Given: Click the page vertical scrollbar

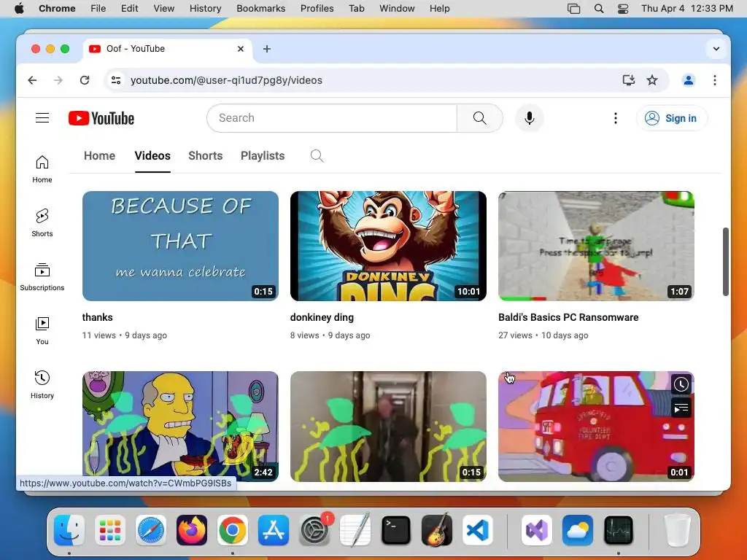Looking at the screenshot, I should click(726, 262).
